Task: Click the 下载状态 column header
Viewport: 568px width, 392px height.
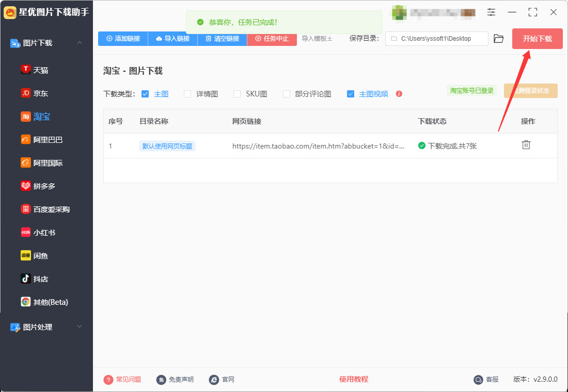Action: pyautogui.click(x=432, y=121)
